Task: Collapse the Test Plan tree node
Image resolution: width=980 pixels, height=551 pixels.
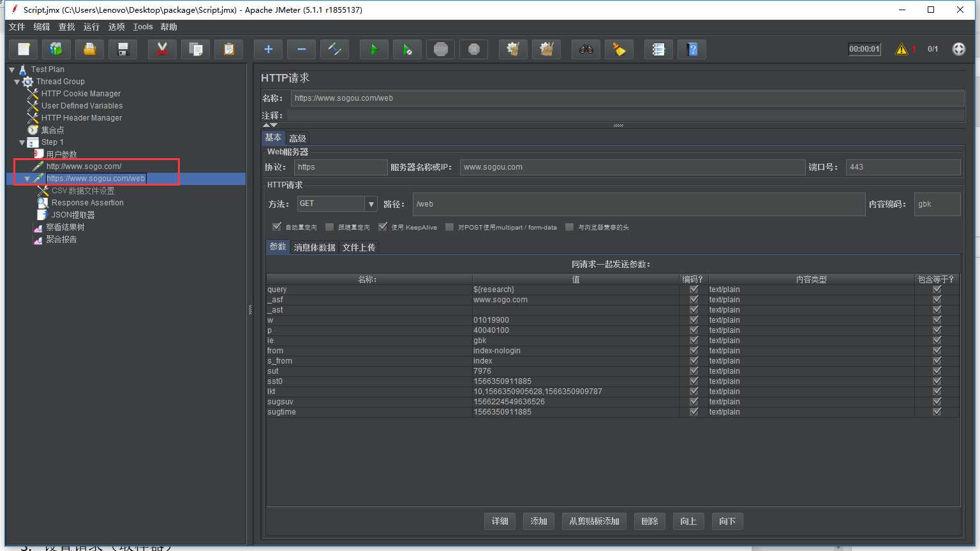Action: [12, 70]
